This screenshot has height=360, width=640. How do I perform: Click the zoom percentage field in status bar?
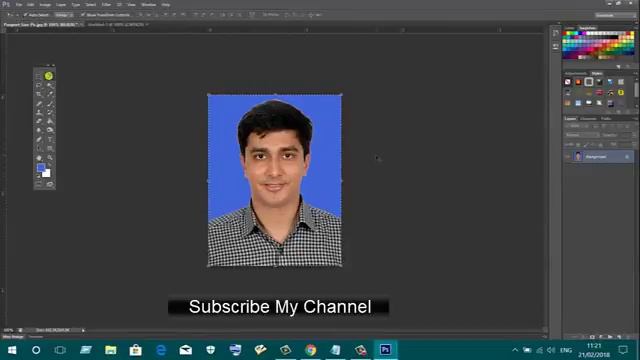point(8,330)
